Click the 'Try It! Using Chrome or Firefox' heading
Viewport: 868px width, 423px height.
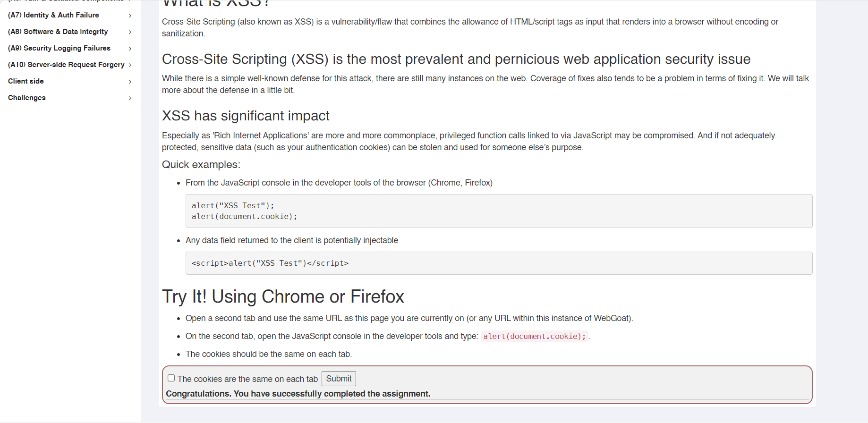click(x=283, y=296)
